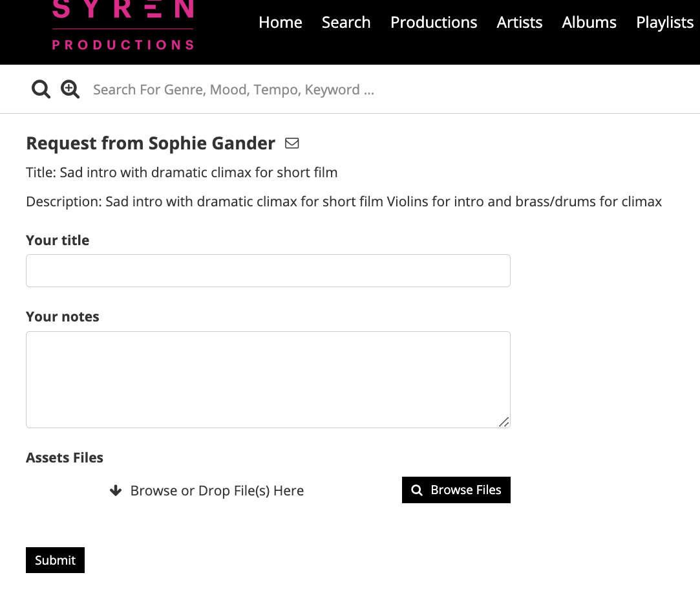Click the down arrow icon in the drop zone

pyautogui.click(x=116, y=490)
